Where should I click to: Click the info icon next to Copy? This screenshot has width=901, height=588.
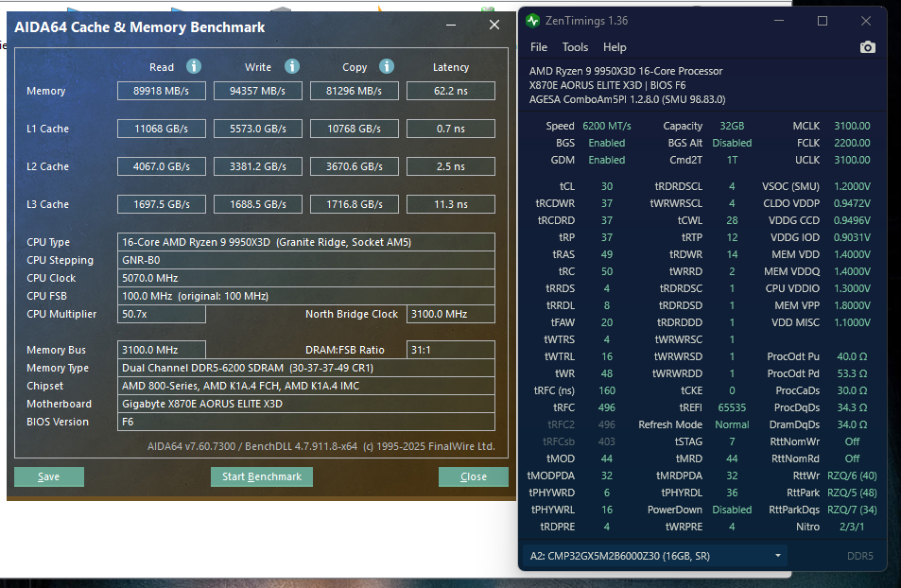(386, 66)
